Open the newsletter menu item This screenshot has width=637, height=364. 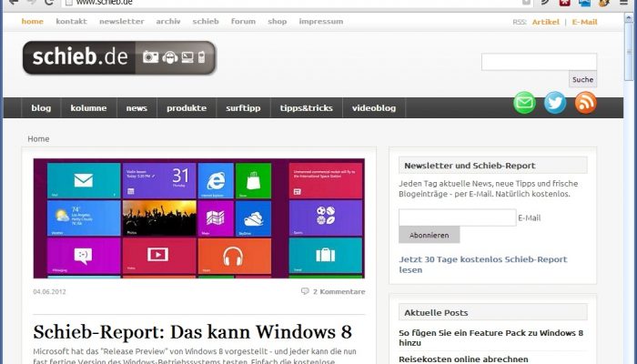122,22
